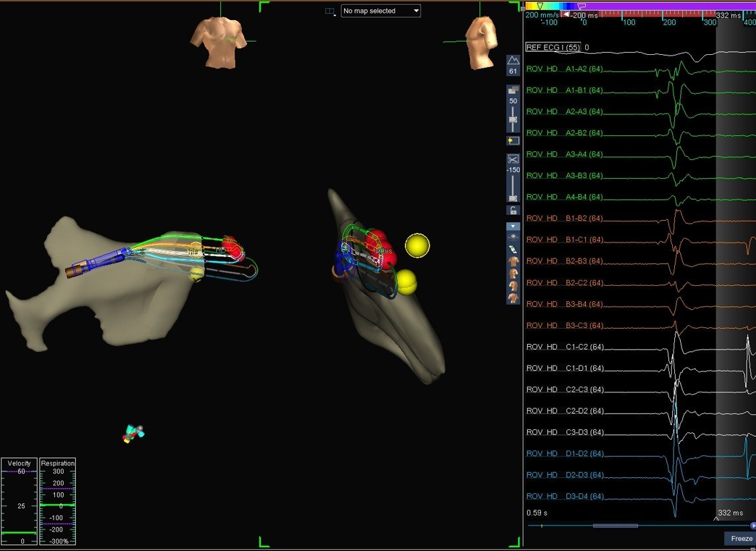Select the third torso orientation preset
The height and width of the screenshot is (551, 756).
[x=513, y=286]
